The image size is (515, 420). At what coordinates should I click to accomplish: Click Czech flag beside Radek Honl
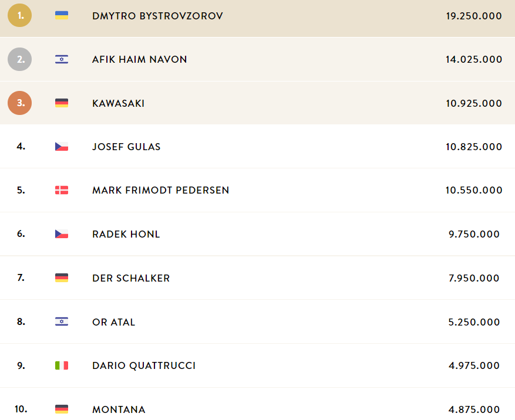(x=62, y=234)
